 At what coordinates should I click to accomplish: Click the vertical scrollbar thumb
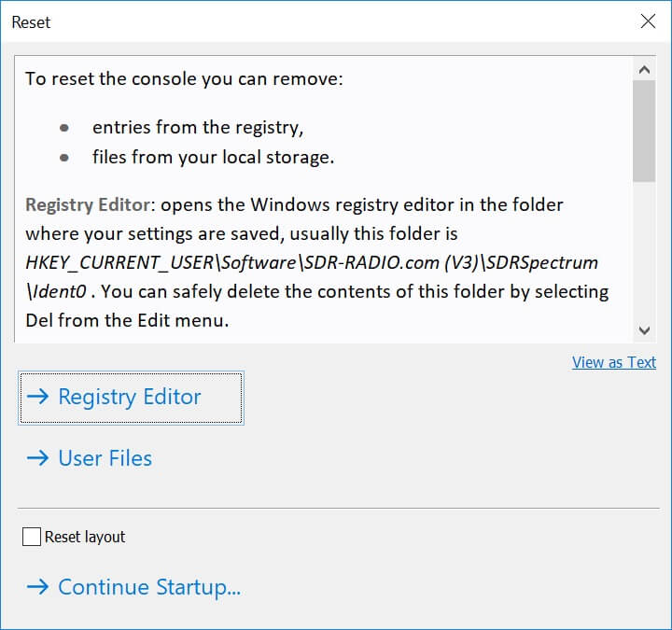pos(644,131)
